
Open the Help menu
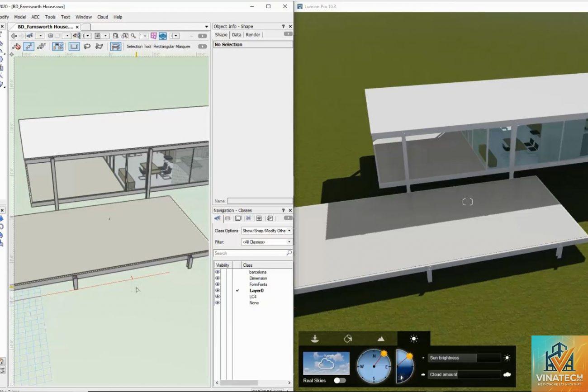pos(118,17)
